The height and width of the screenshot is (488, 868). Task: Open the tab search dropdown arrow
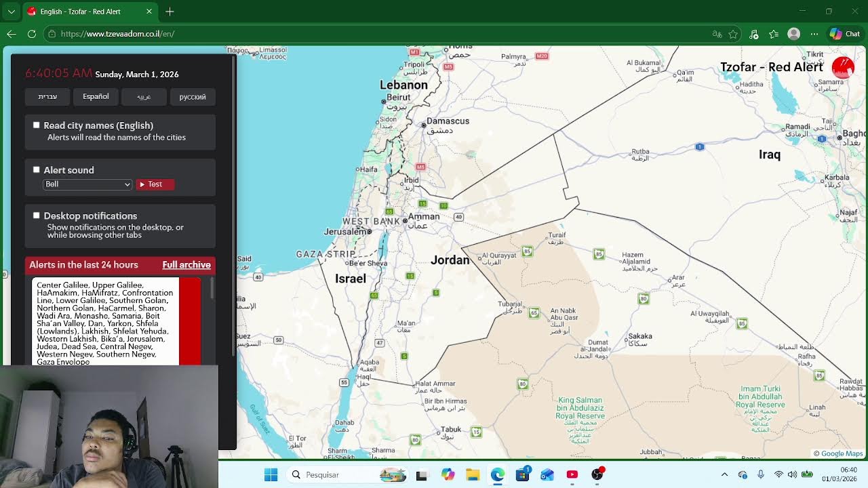click(x=12, y=12)
